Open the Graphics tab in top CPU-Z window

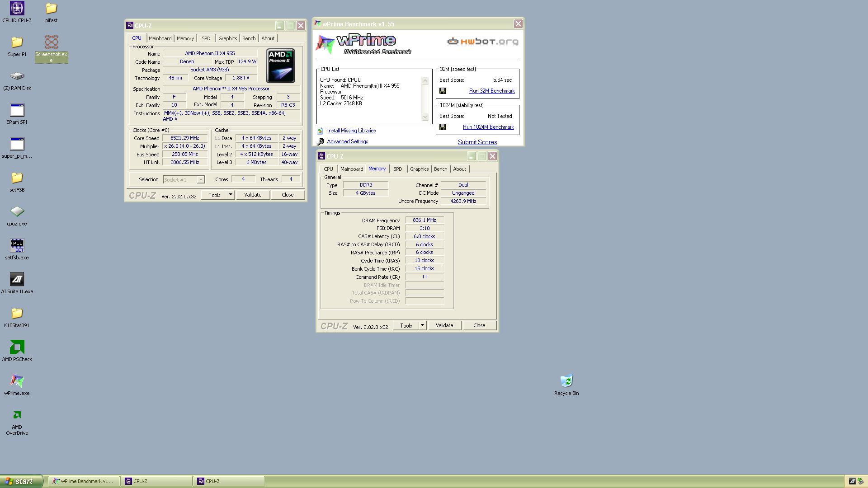pyautogui.click(x=227, y=38)
